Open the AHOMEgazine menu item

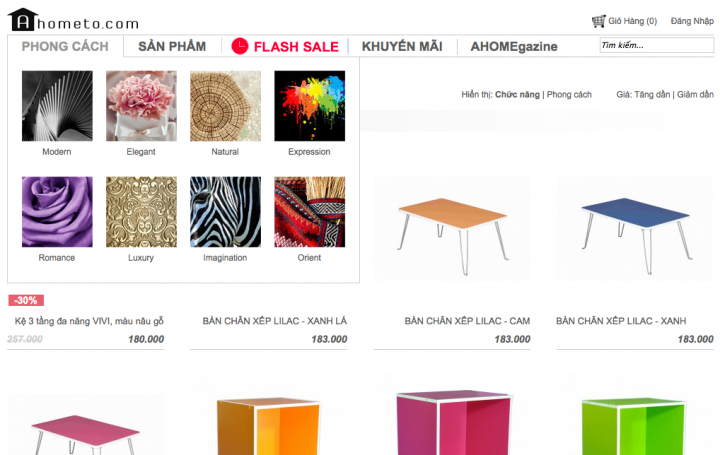(x=514, y=46)
